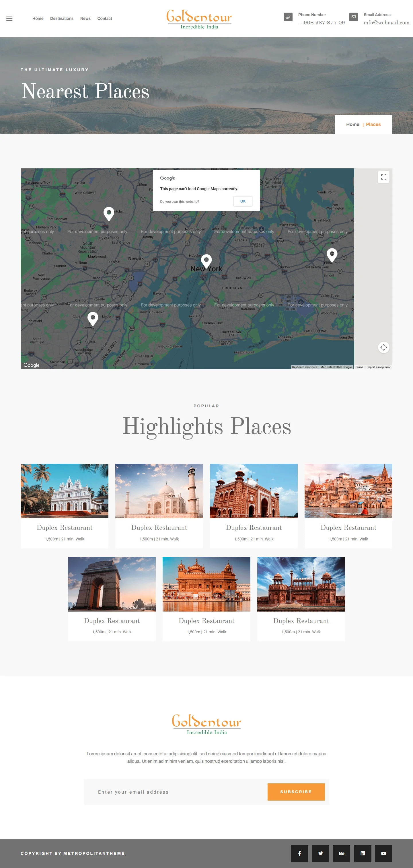This screenshot has height=868, width=413.
Task: Click the Subscribe button
Action: [x=296, y=792]
